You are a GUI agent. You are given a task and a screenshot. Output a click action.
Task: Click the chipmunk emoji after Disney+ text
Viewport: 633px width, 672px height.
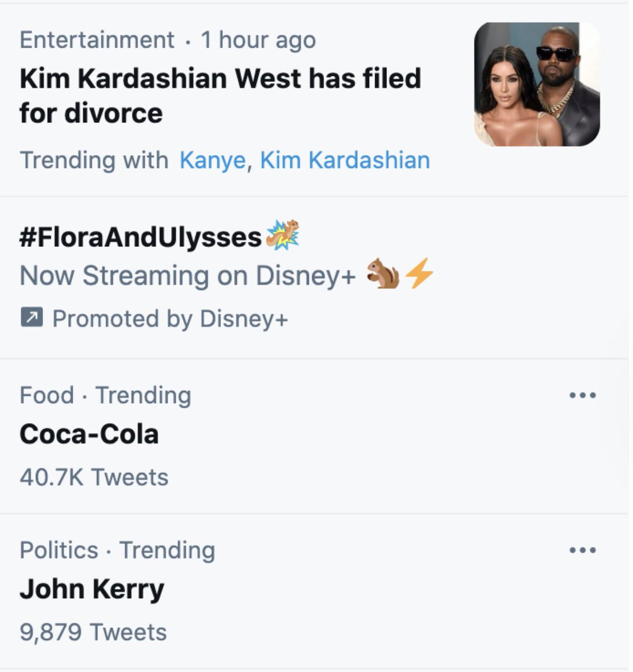tap(383, 276)
